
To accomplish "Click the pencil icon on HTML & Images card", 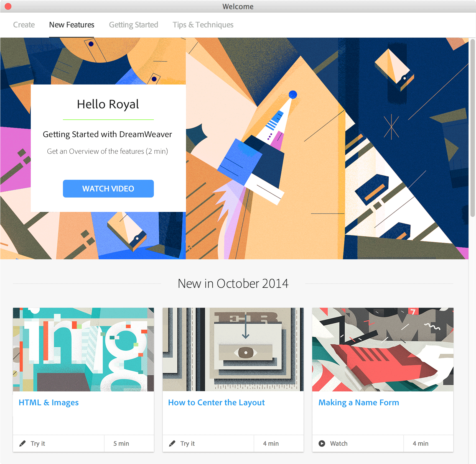I will (x=22, y=444).
